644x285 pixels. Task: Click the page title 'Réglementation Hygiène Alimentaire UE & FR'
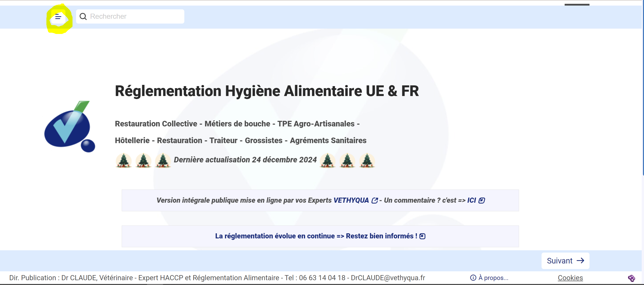267,91
